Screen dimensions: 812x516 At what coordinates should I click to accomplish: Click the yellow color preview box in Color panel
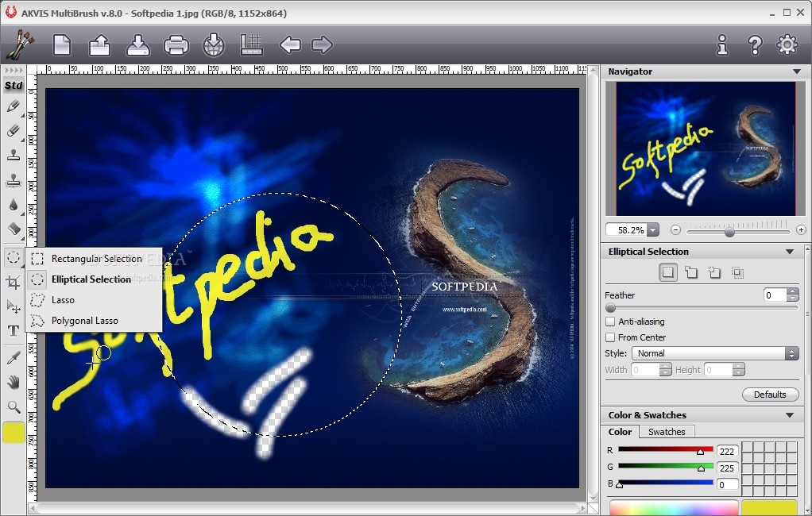click(770, 507)
